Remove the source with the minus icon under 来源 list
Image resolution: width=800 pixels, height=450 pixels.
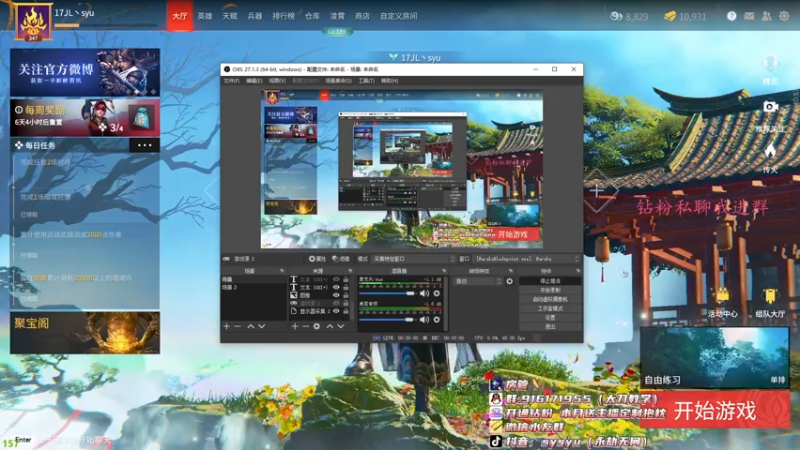tap(306, 326)
